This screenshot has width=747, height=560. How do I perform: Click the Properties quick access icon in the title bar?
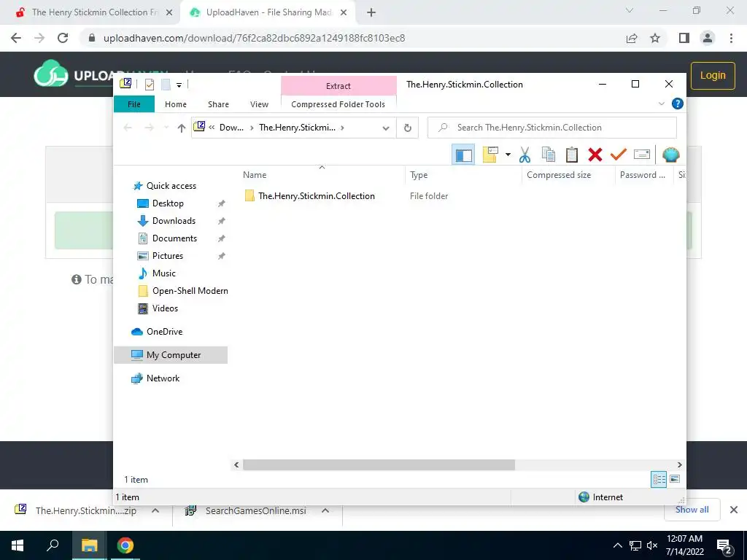point(149,85)
